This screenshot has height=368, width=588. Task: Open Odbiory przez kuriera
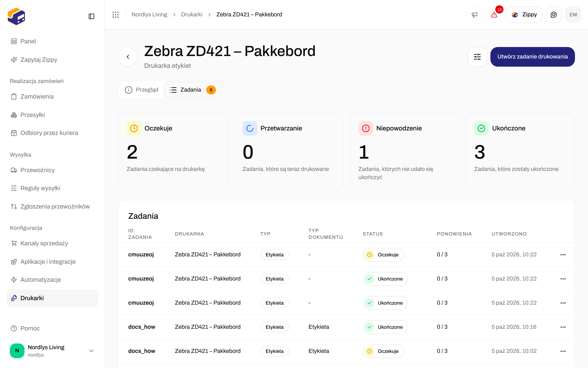(52, 133)
